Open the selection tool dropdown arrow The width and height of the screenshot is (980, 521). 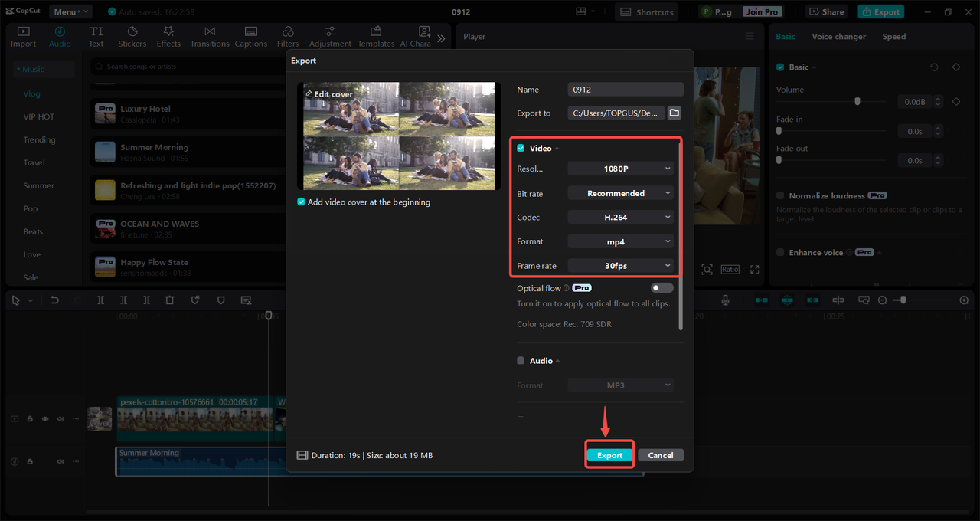click(31, 301)
